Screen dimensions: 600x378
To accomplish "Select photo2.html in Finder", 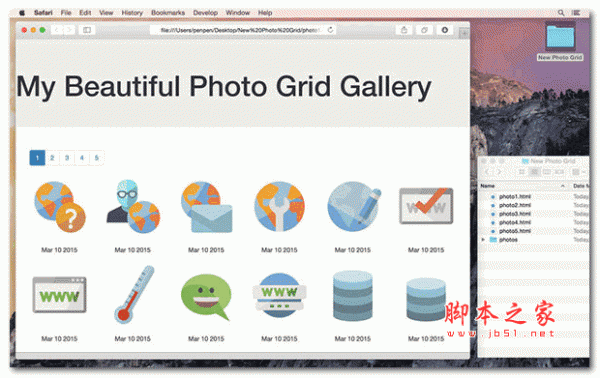I will 515,205.
